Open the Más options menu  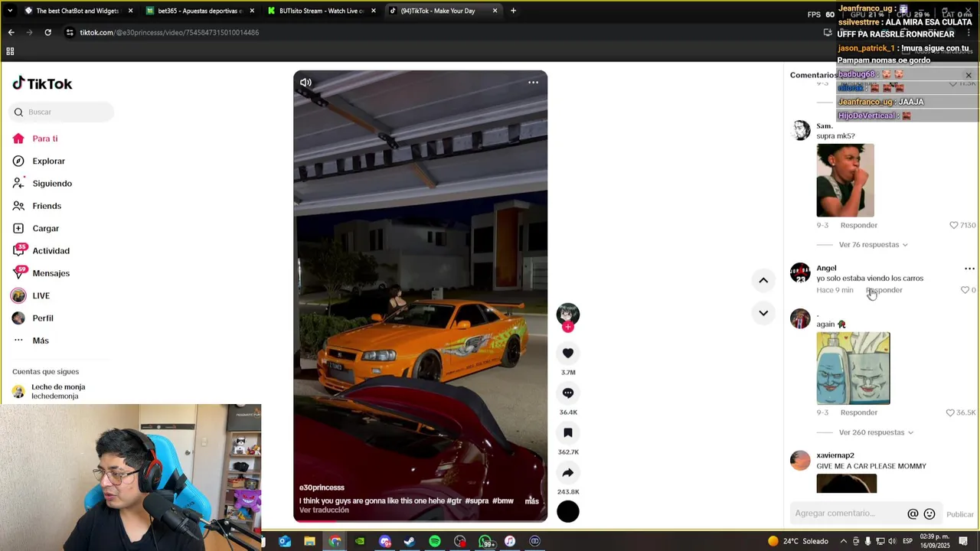click(x=31, y=341)
